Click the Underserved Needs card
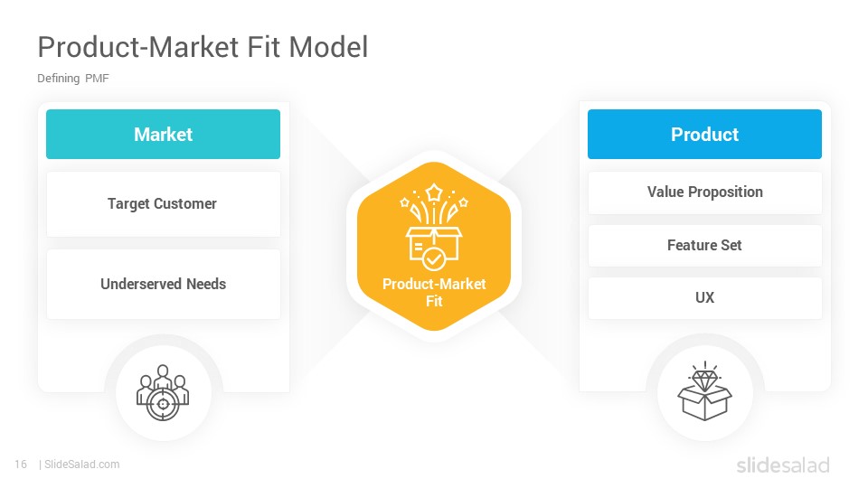Viewport: 868px width, 488px height. (164, 284)
